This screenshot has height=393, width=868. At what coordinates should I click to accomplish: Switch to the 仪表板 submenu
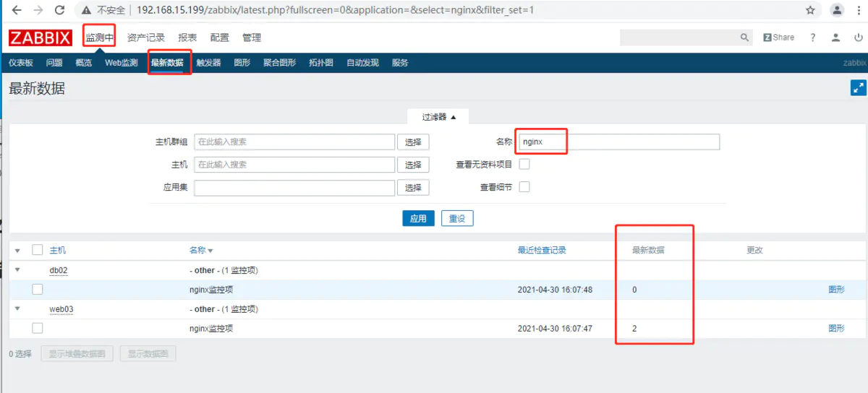coord(21,63)
